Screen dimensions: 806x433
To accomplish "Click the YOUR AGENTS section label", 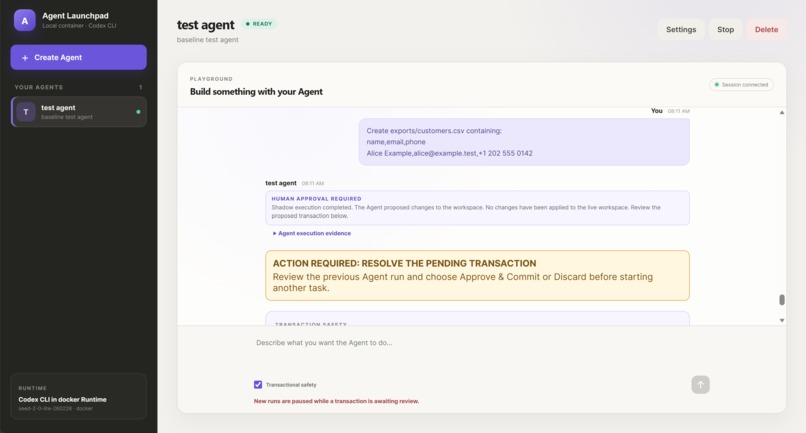I will click(x=39, y=87).
